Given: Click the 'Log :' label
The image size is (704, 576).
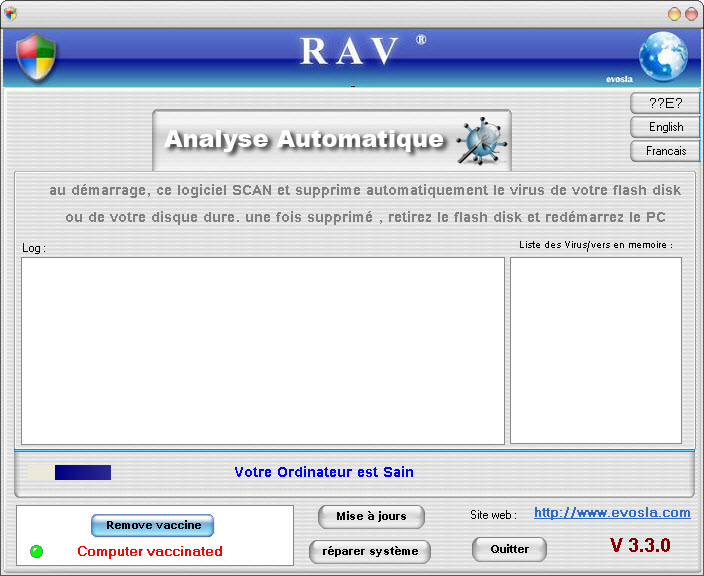Looking at the screenshot, I should 34,248.
